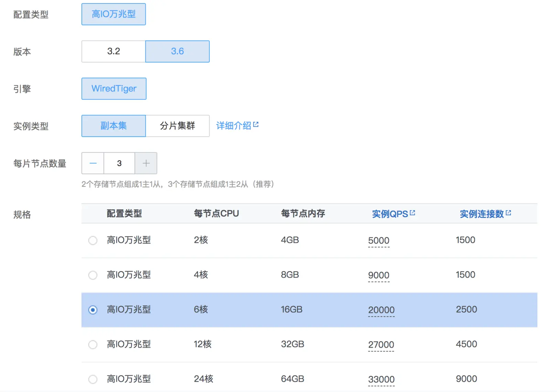This screenshot has height=392, width=557.
Task: Click the 9000 connections value in the 24核 row
Action: (x=466, y=379)
